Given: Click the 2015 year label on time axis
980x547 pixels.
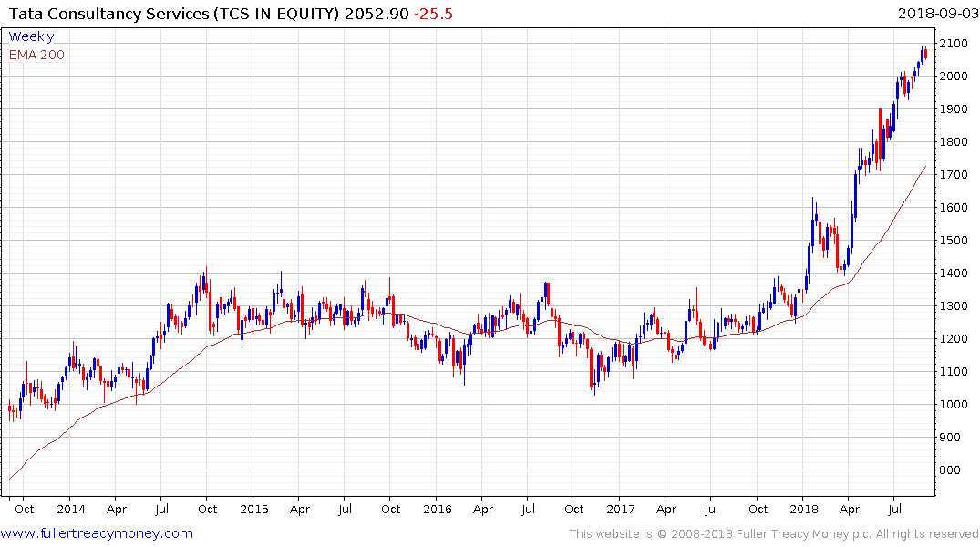Looking at the screenshot, I should (x=253, y=509).
